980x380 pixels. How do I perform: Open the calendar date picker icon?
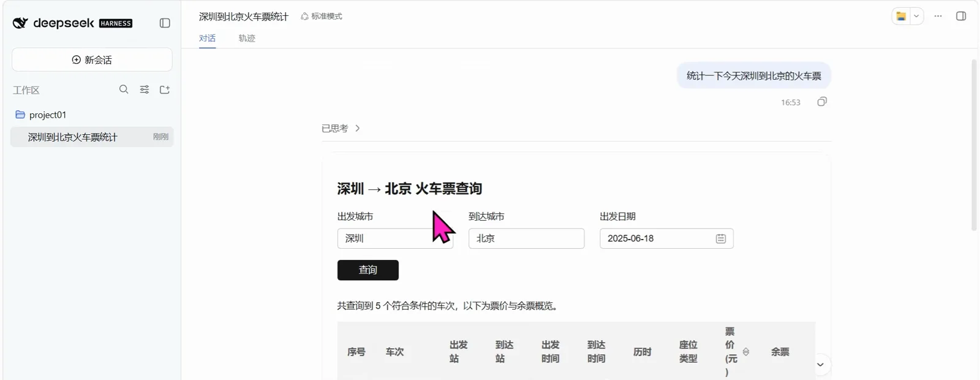[x=721, y=238]
